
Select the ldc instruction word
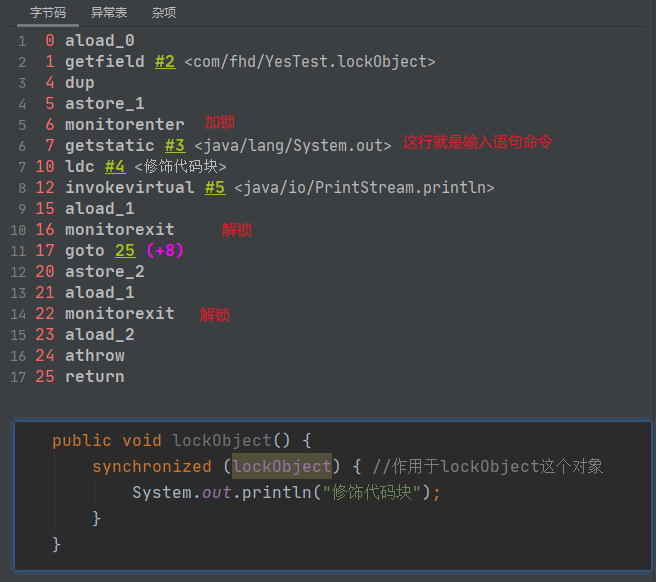(x=79, y=167)
